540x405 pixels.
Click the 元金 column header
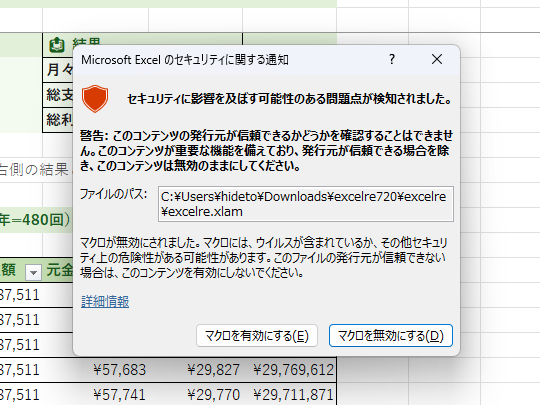click(x=60, y=270)
